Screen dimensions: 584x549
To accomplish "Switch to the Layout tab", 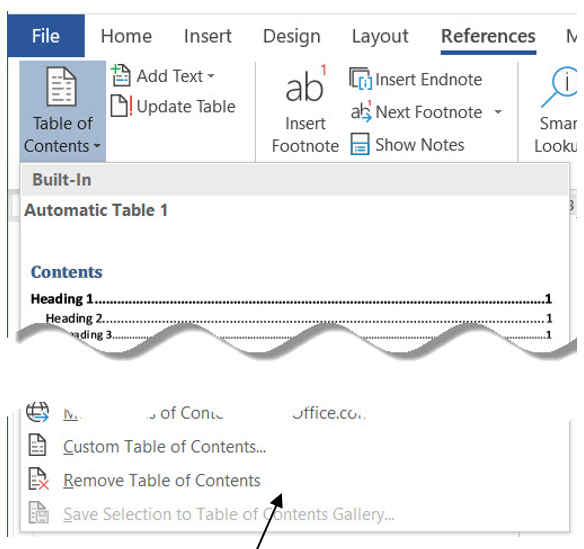I will (x=380, y=36).
